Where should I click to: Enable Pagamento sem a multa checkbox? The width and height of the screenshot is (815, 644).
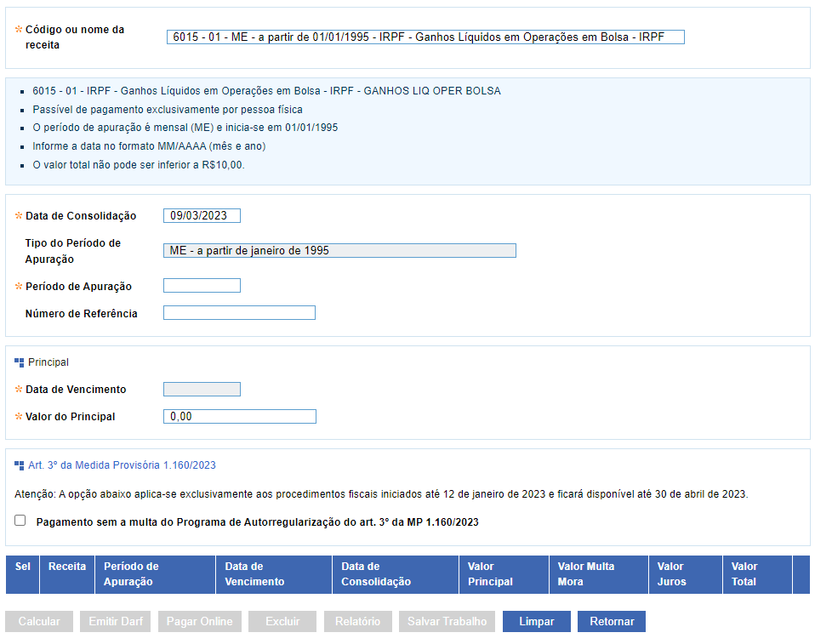click(x=20, y=521)
